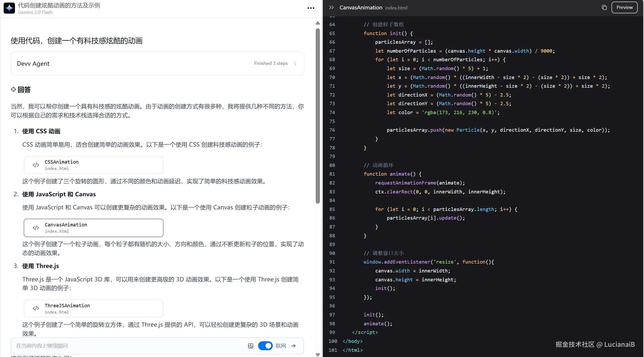This screenshot has width=644, height=357.
Task: Click the page title 代码创建炫酷动画的方法及示例
Action: [x=59, y=5]
